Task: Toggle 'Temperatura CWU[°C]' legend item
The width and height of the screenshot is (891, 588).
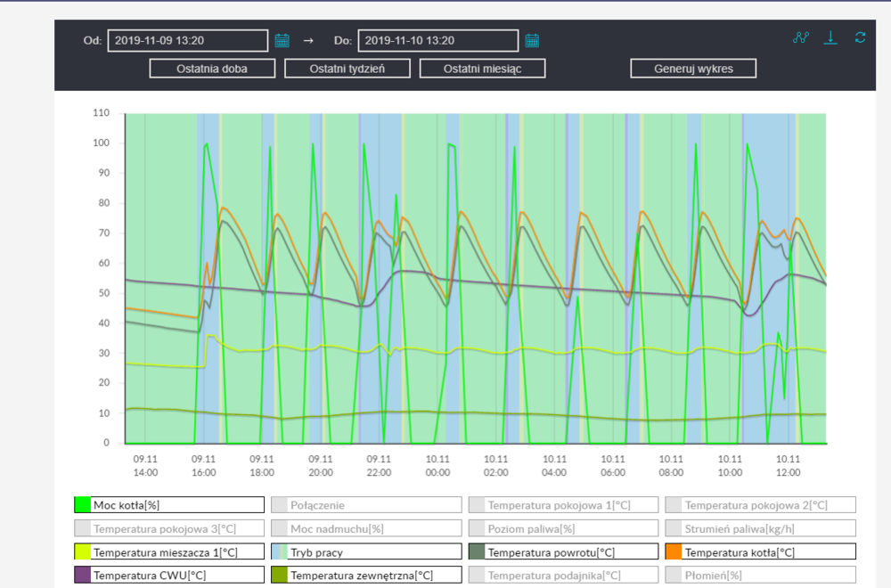Action: (x=169, y=575)
